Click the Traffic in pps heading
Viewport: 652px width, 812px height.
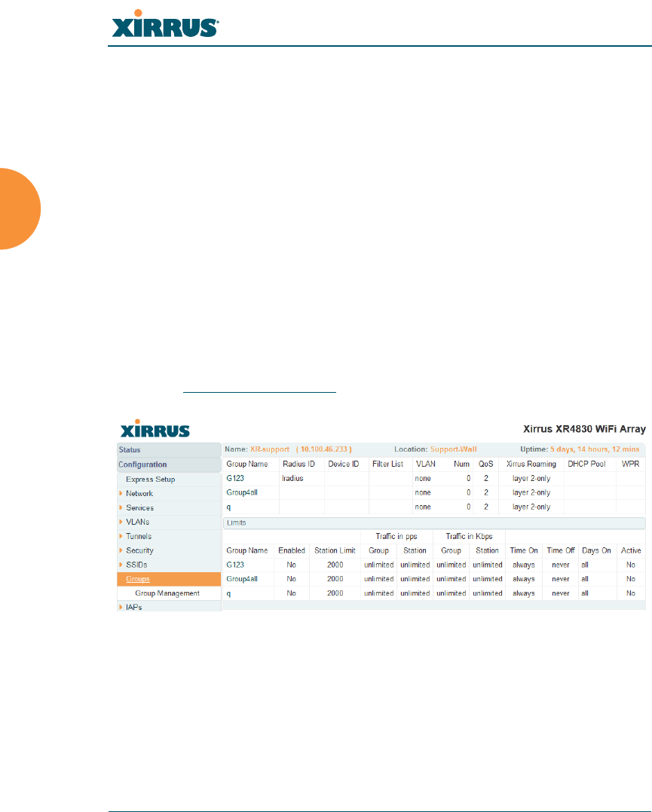(396, 537)
